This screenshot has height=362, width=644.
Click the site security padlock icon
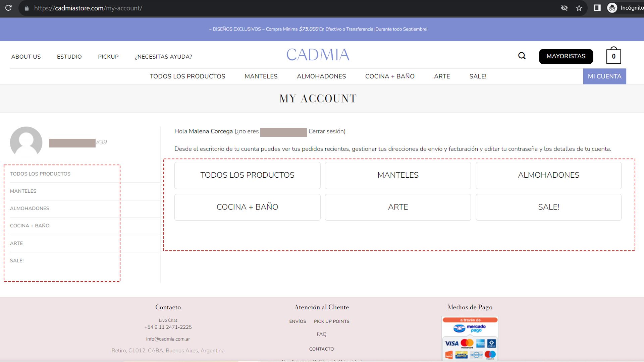pyautogui.click(x=27, y=8)
